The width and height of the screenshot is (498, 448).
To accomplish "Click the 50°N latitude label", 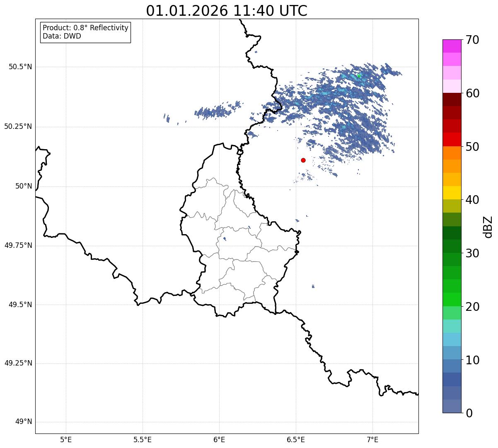I will click(24, 186).
